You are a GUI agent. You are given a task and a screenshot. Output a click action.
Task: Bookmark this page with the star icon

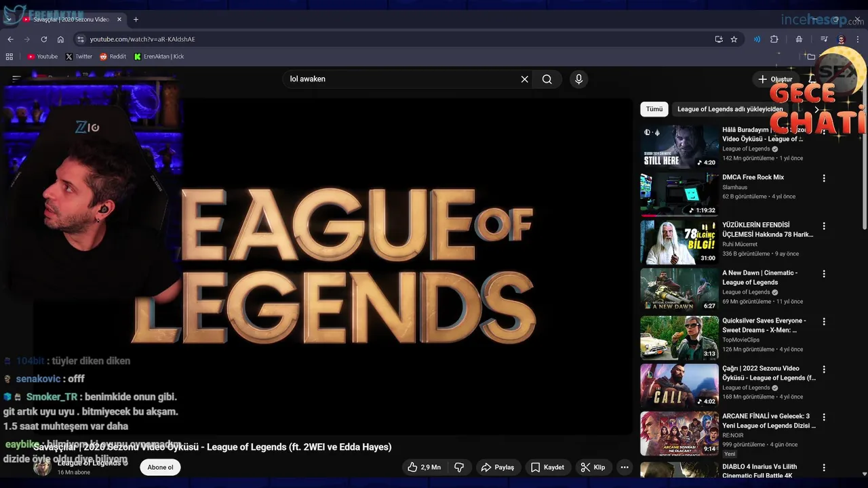pyautogui.click(x=734, y=39)
